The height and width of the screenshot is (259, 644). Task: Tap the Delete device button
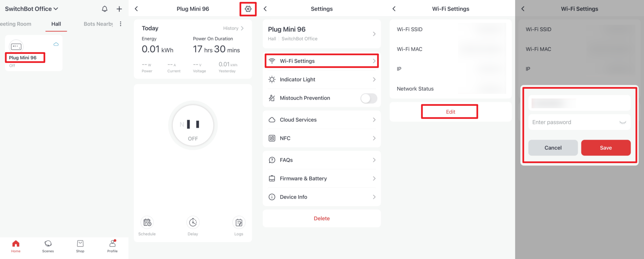point(321,218)
